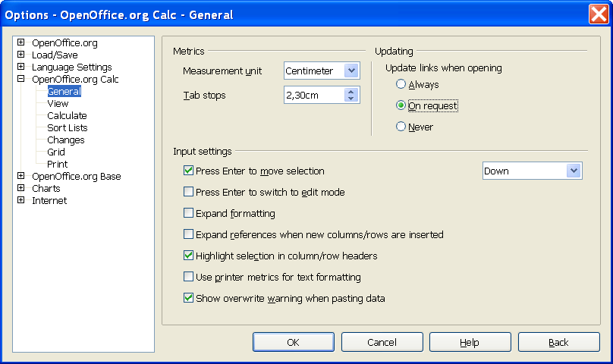The width and height of the screenshot is (613, 364).
Task: Click the Help button
Action: coord(470,342)
